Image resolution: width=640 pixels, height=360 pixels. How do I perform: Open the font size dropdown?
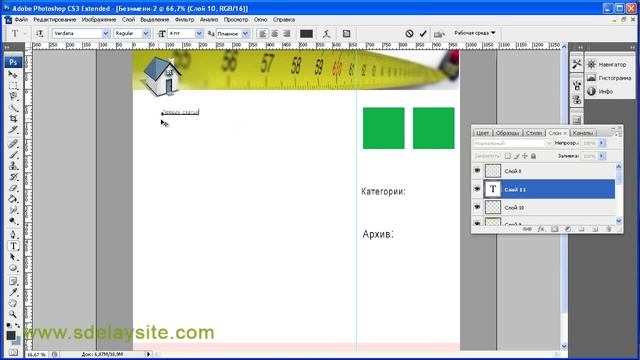coord(199,33)
